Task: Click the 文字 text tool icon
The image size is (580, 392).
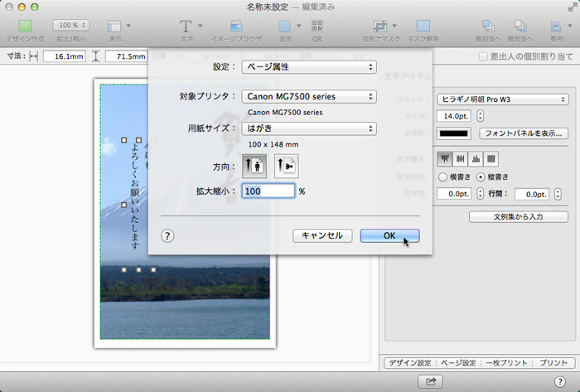Action: tap(186, 27)
